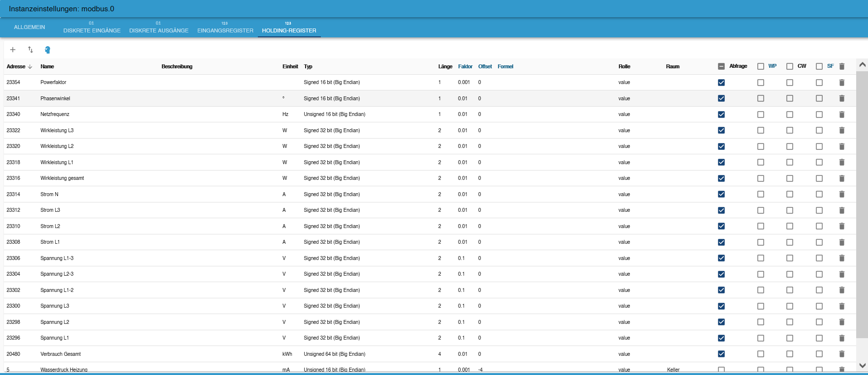Screen dimensions: 868x375
Task: Check CW box for Wirkleistung L3
Action: click(x=790, y=130)
